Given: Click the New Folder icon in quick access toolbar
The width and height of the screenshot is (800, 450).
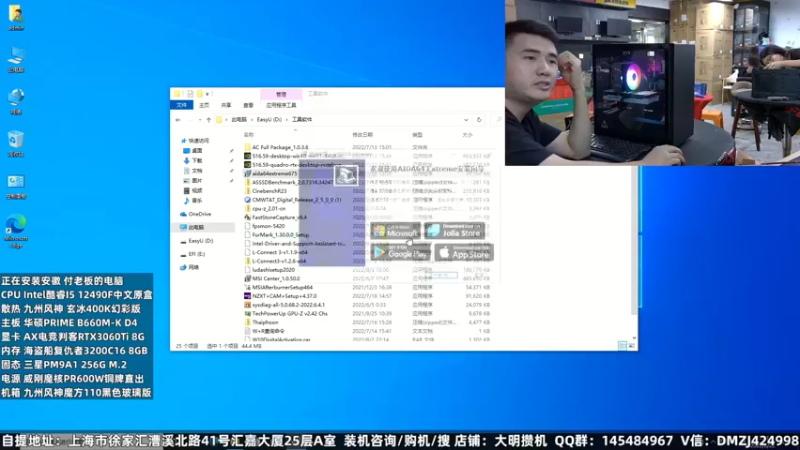Looking at the screenshot, I should tap(199, 94).
